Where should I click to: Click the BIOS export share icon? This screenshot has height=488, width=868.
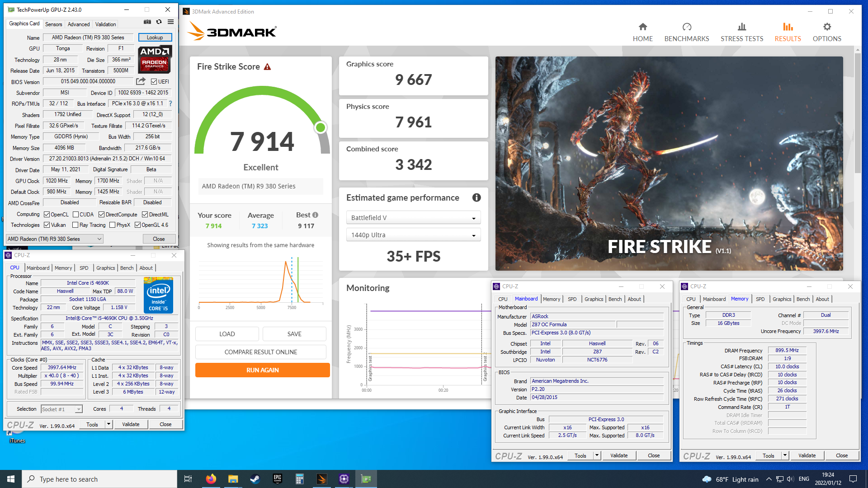click(x=141, y=81)
